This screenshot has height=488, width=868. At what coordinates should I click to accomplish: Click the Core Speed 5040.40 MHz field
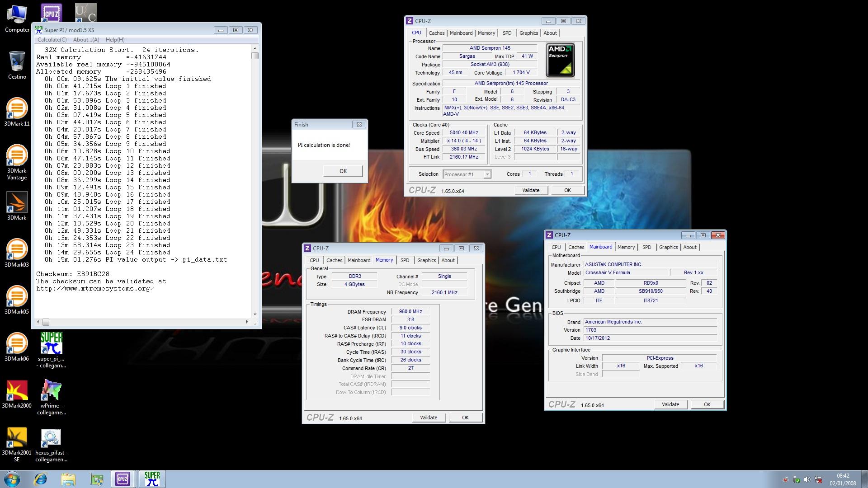[x=464, y=133]
